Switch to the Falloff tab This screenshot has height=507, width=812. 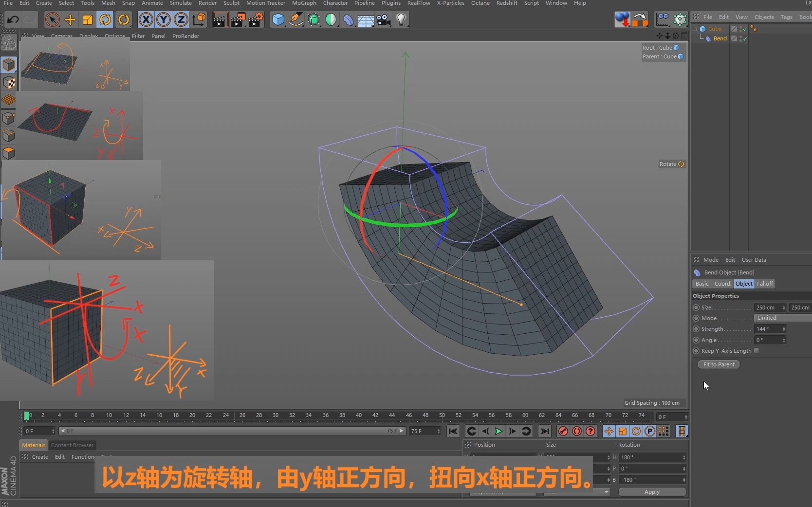765,284
